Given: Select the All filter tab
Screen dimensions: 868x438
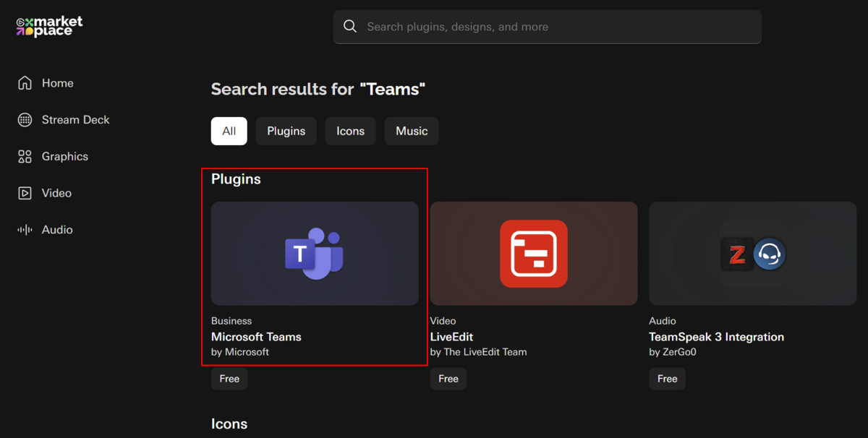Looking at the screenshot, I should pyautogui.click(x=229, y=131).
